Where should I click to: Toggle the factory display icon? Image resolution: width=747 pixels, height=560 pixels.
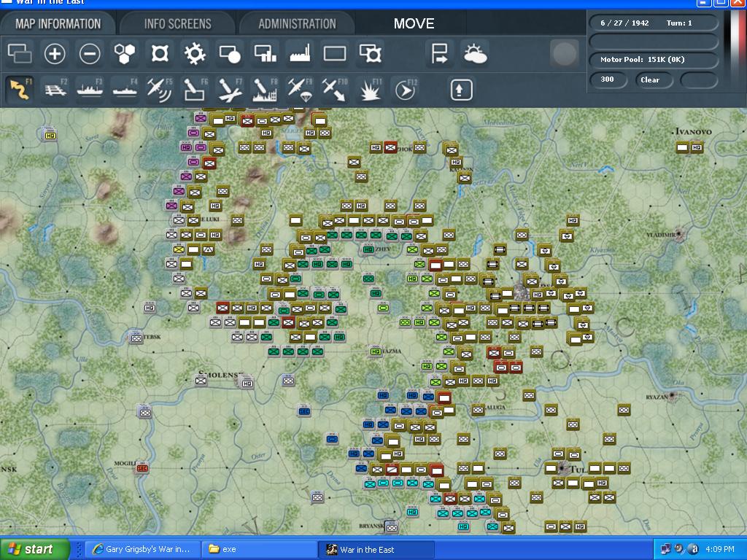[300, 53]
